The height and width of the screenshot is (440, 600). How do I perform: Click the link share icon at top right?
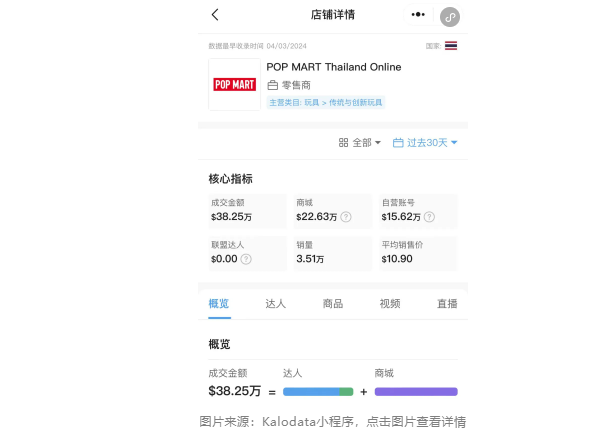click(450, 16)
